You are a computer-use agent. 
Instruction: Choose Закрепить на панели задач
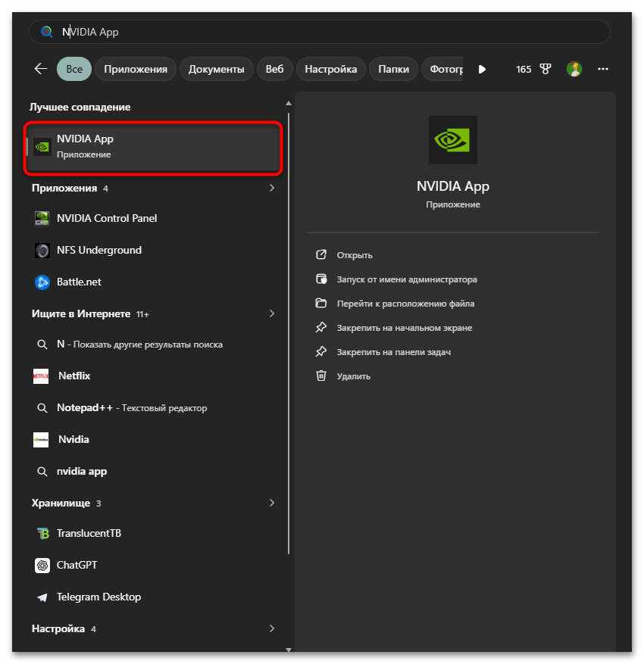point(394,352)
